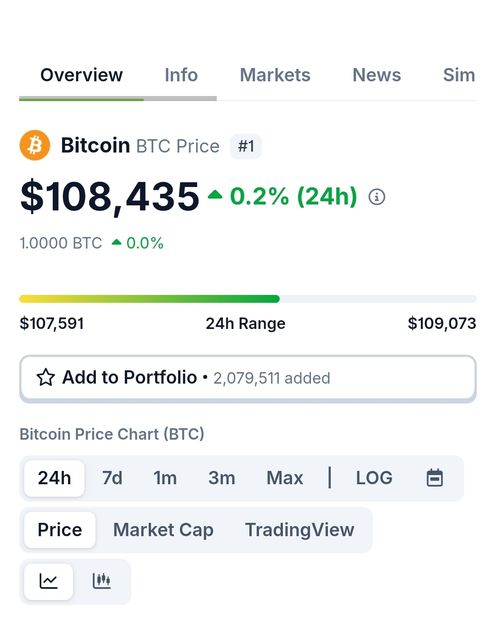Select the 7d chart timeframe

click(112, 478)
